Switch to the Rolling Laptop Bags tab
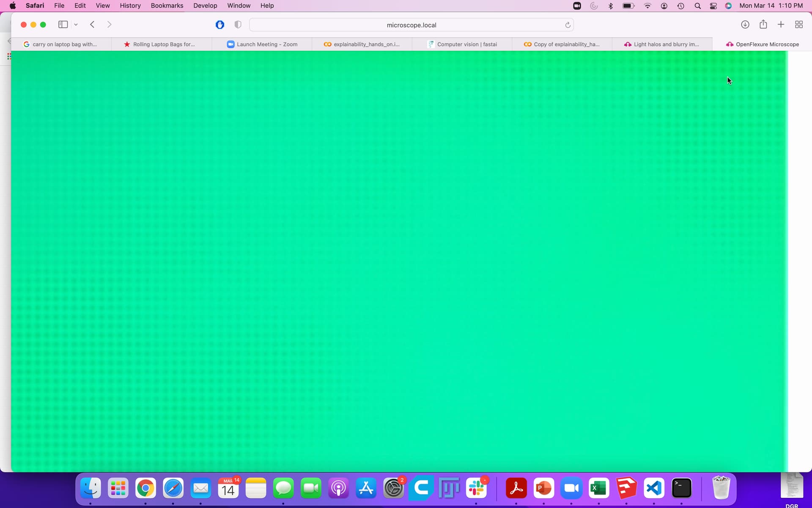The width and height of the screenshot is (812, 508). [162, 44]
